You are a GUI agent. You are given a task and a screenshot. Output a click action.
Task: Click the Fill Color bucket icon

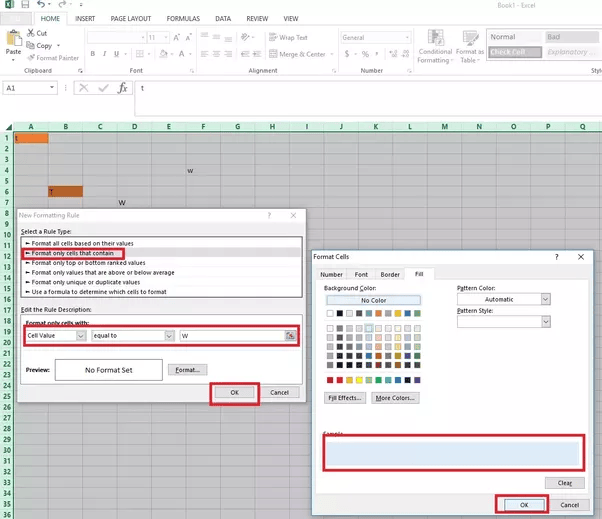tap(164, 54)
